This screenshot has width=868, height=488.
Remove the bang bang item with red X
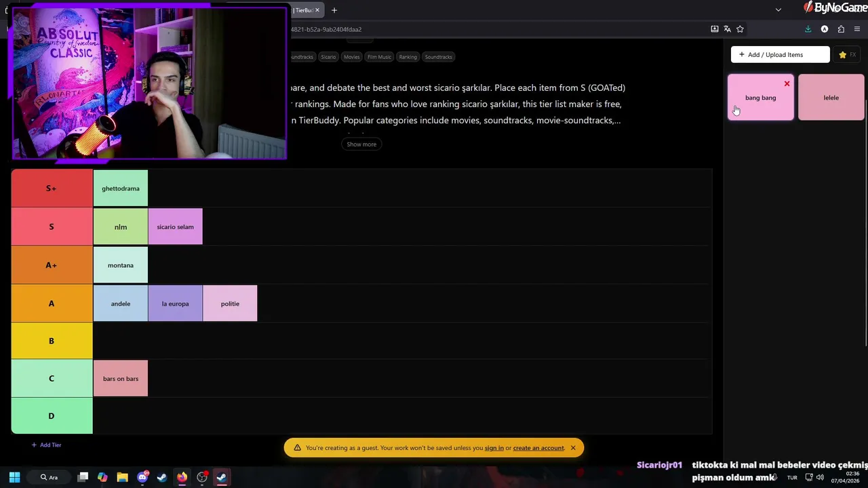pos(787,83)
